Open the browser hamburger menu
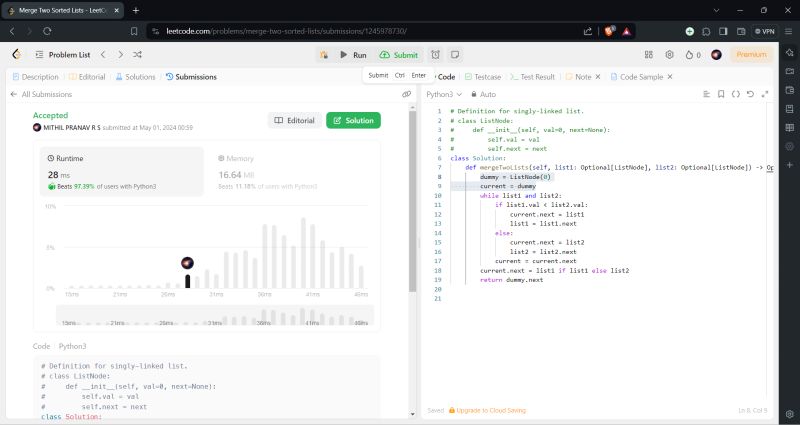Screen dimensions: 800x425 point(788,31)
